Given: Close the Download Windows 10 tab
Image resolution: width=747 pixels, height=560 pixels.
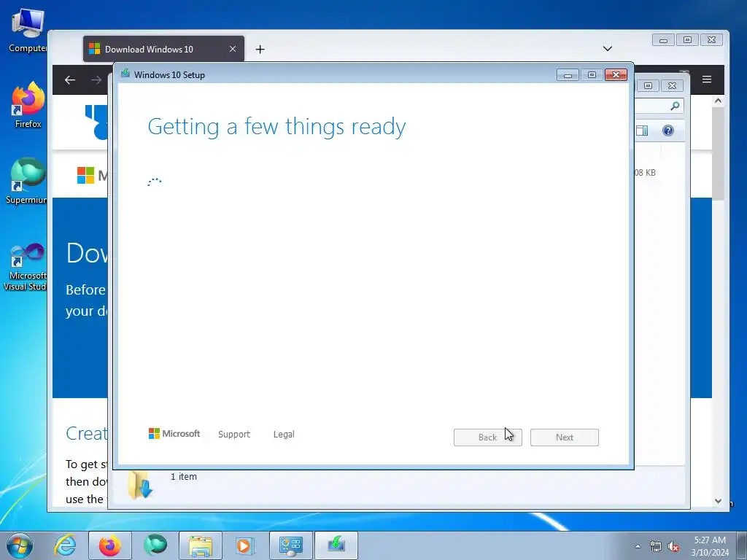Looking at the screenshot, I should point(233,49).
